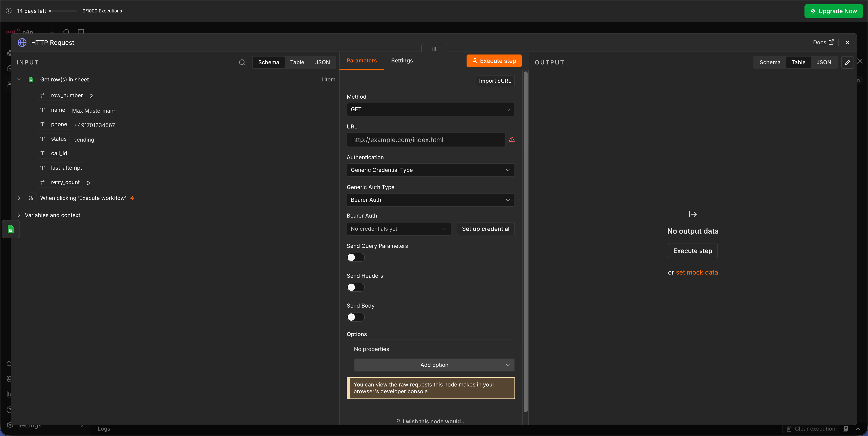The height and width of the screenshot is (436, 868).
Task: Click the Google Sheets node icon on left edge
Action: coord(11,229)
